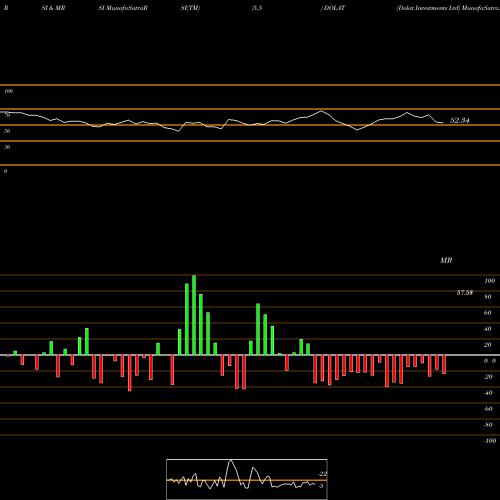Click the RSI value label 52.34

460,120
